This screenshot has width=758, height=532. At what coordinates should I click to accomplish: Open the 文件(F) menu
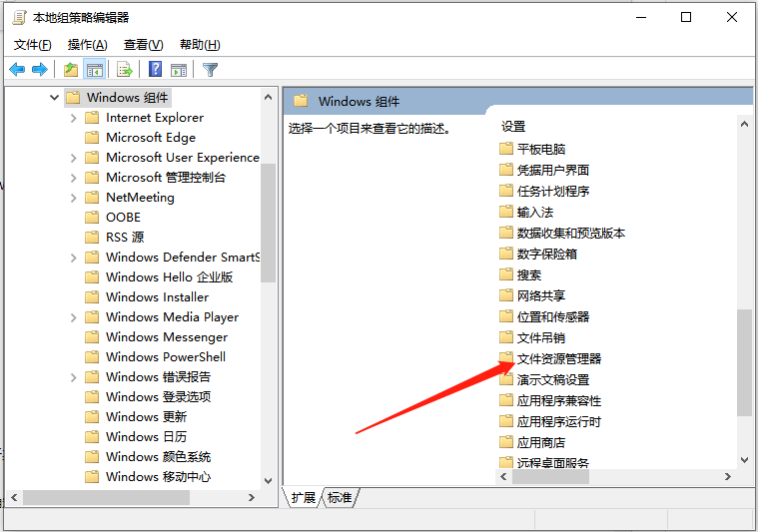pos(32,45)
